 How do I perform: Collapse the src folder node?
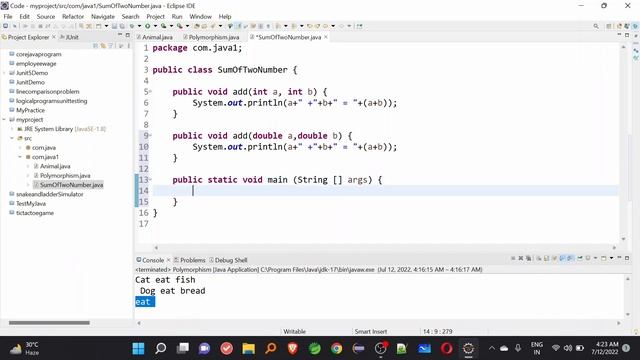pos(12,138)
